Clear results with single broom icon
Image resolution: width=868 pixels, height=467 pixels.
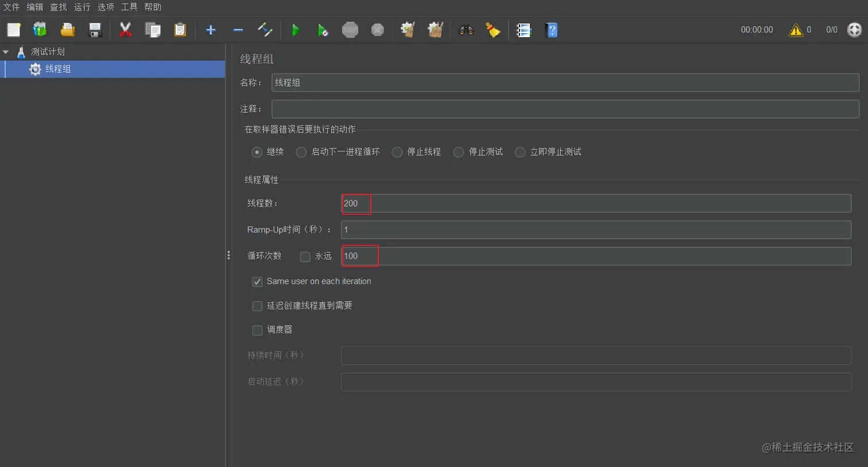pos(408,30)
